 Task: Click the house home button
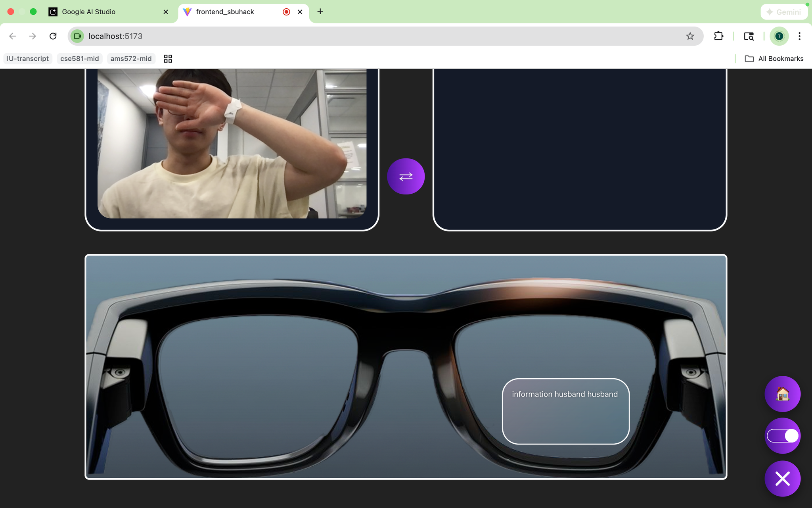point(782,394)
